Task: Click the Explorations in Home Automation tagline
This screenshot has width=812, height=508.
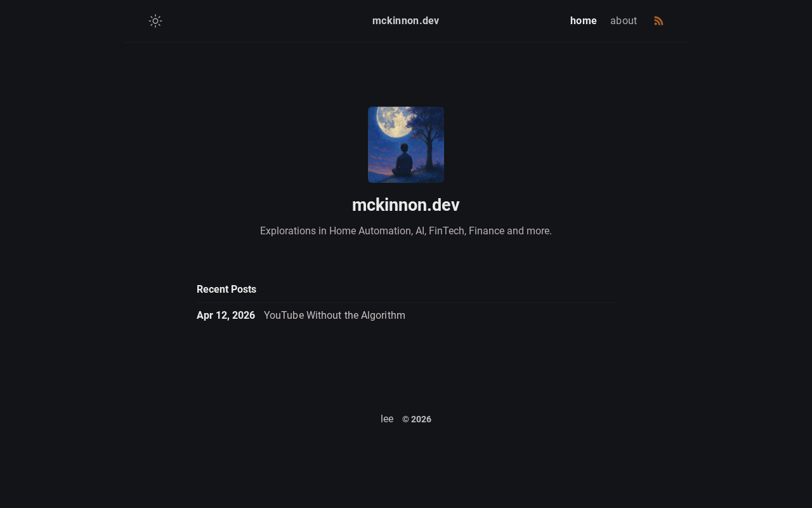Action: pyautogui.click(x=406, y=231)
